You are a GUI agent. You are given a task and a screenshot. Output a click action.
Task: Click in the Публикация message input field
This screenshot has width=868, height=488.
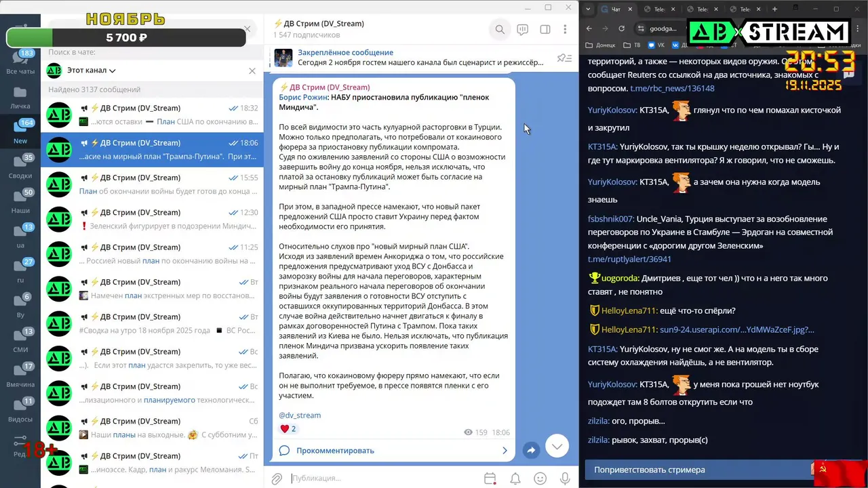[383, 479]
